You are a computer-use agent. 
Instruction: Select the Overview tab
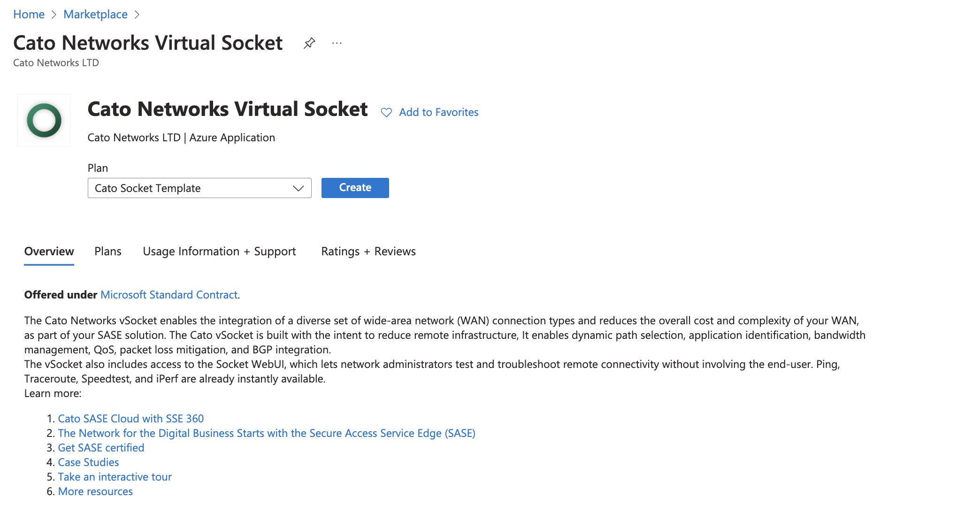coord(49,252)
